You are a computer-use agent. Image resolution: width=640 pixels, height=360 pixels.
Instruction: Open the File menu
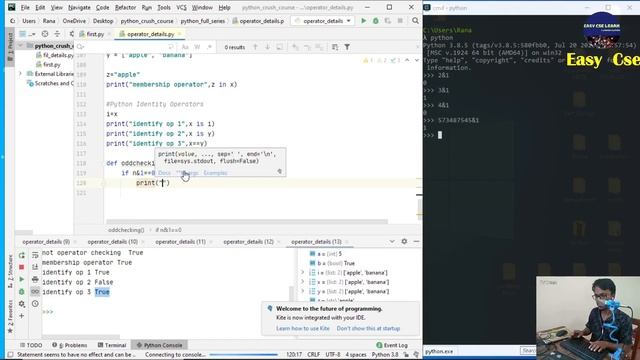25,7
